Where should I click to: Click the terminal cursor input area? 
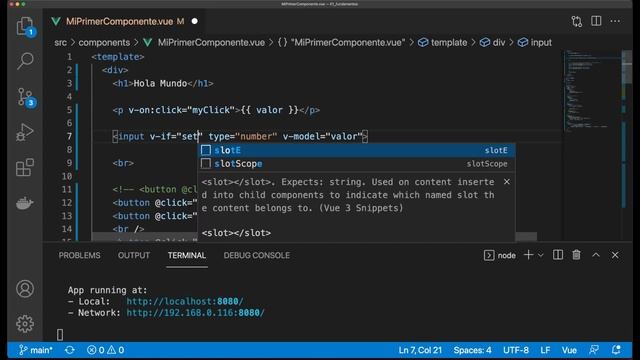(60, 335)
